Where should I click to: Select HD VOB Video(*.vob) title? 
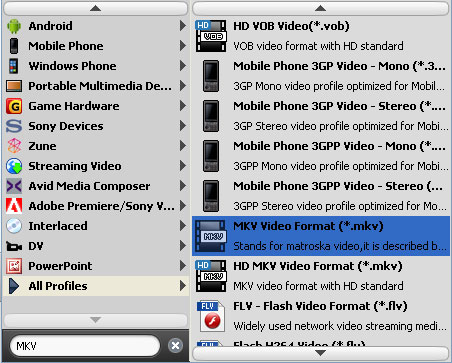[291, 26]
